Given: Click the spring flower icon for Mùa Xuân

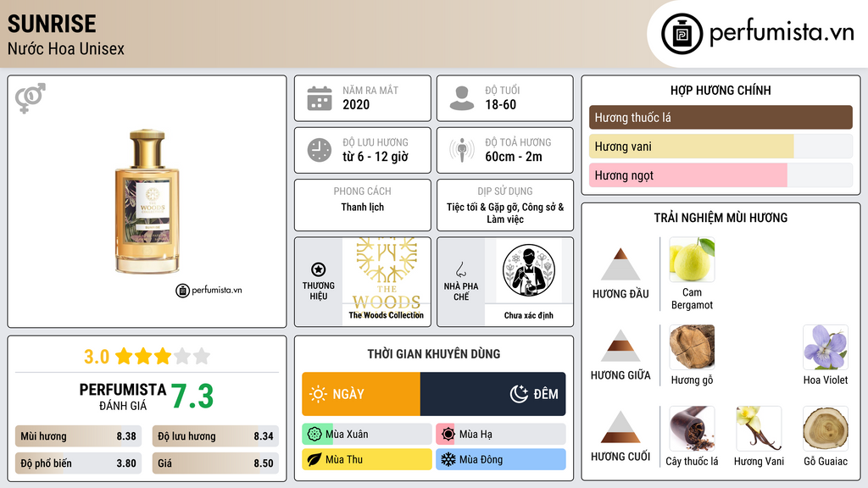Looking at the screenshot, I should (314, 435).
